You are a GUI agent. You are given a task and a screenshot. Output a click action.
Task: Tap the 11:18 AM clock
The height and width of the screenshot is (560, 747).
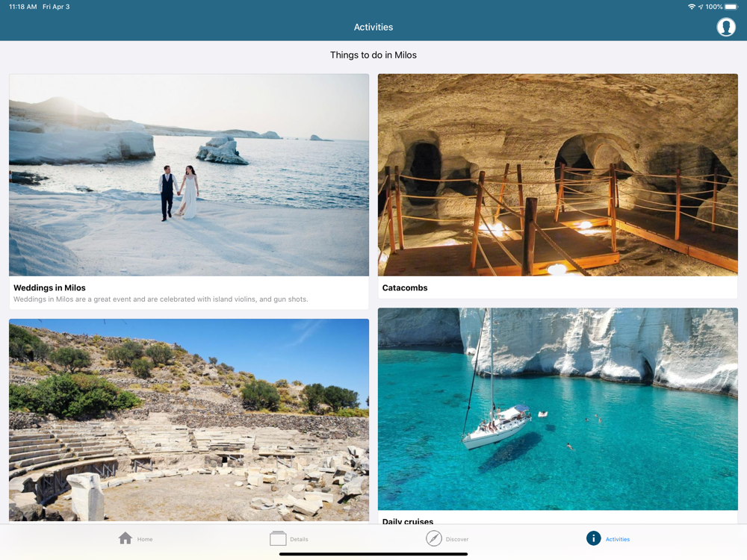(x=23, y=7)
